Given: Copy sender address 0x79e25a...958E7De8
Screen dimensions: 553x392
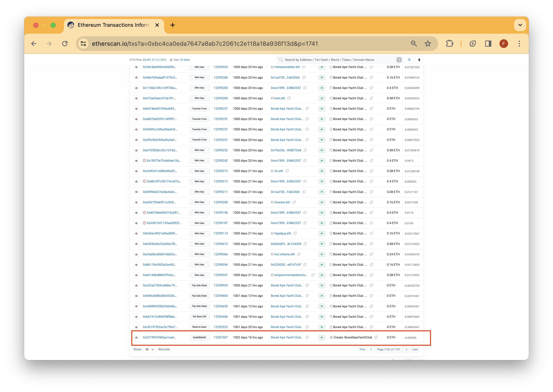Looking at the screenshot, I should tap(305, 150).
